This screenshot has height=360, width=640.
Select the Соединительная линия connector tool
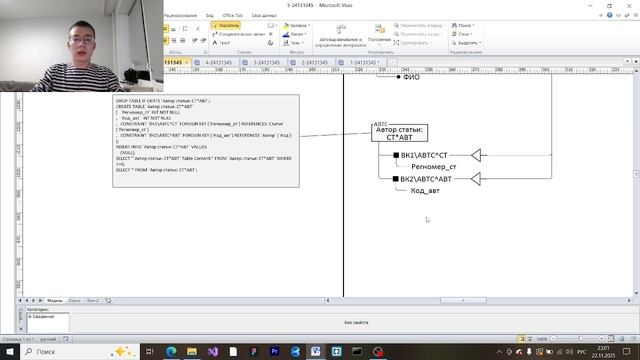click(239, 34)
